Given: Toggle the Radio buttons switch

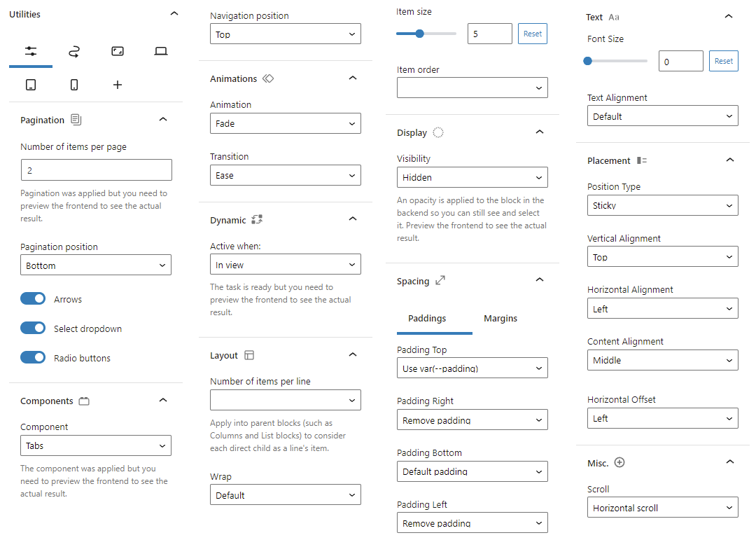Looking at the screenshot, I should tap(33, 358).
